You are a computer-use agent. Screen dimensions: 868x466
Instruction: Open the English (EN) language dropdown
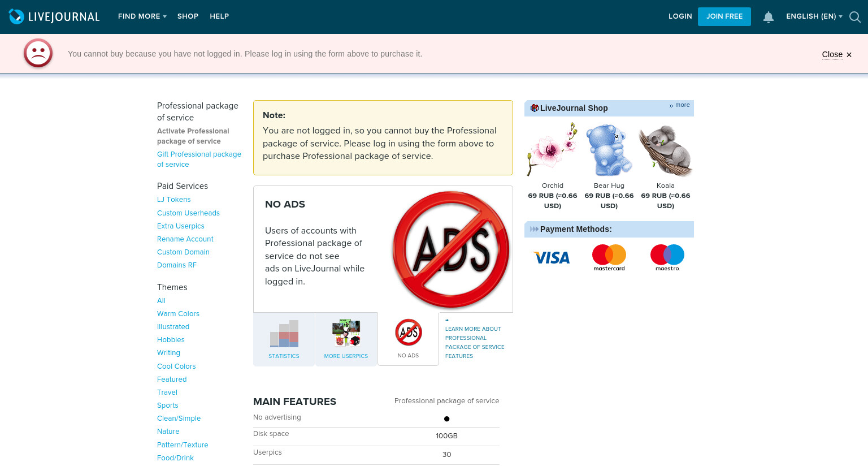(x=814, y=16)
